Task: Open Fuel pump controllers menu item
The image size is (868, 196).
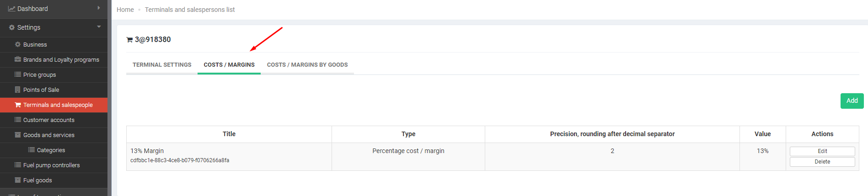Action: click(51, 165)
